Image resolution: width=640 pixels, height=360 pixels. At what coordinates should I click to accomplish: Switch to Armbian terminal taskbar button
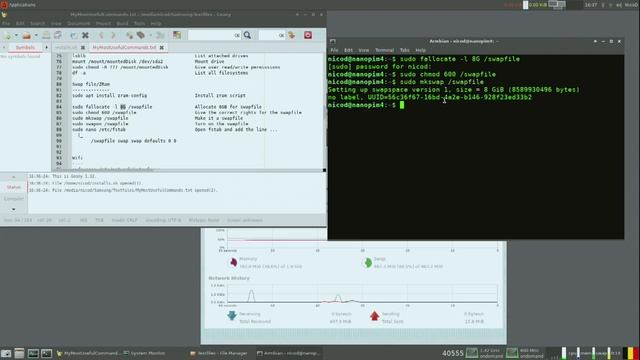[x=289, y=353]
